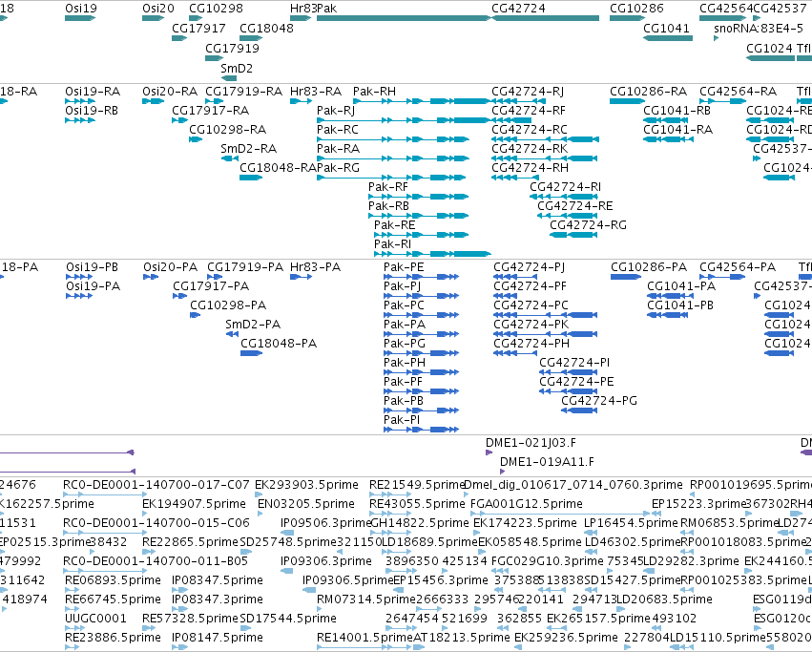The width and height of the screenshot is (812, 652).
Task: Click the CG10286 gene label
Action: [x=637, y=9]
